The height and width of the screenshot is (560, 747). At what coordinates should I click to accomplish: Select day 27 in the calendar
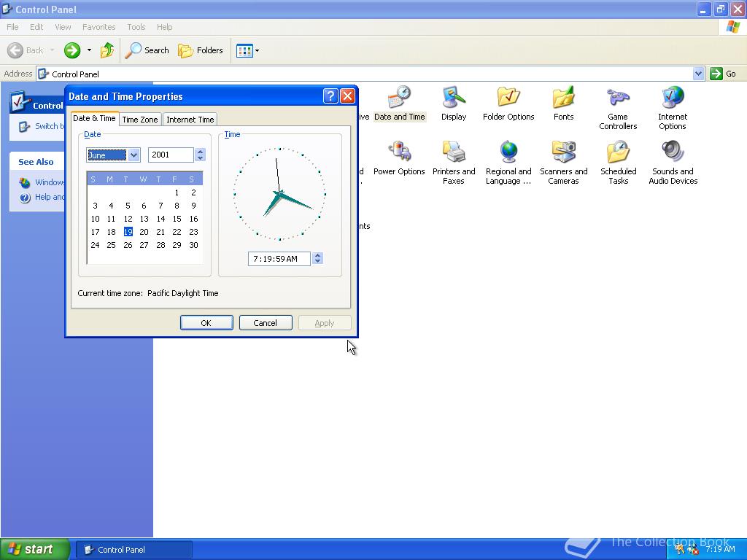point(144,245)
